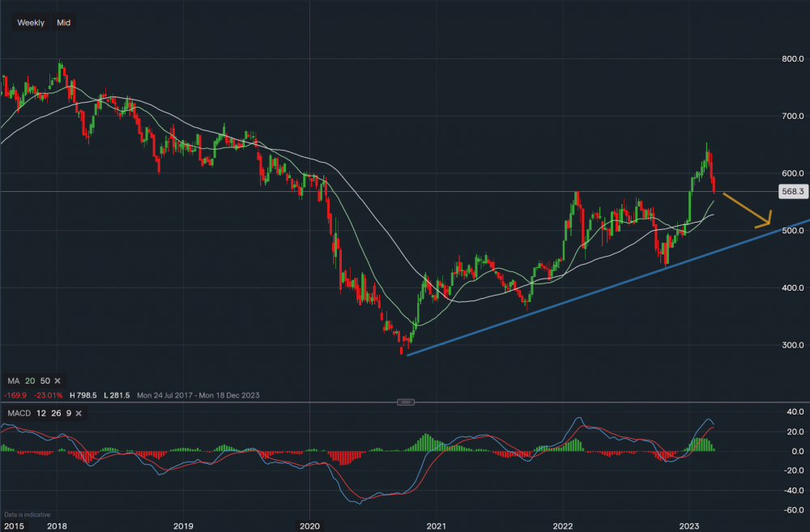Click the panel resize handle above MACD
Viewport: 810px width, 532px height.
[x=407, y=402]
